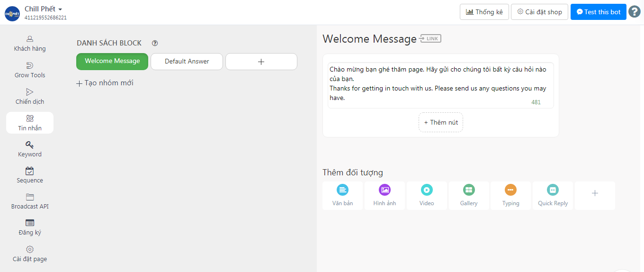Select the Default Answer block

187,62
